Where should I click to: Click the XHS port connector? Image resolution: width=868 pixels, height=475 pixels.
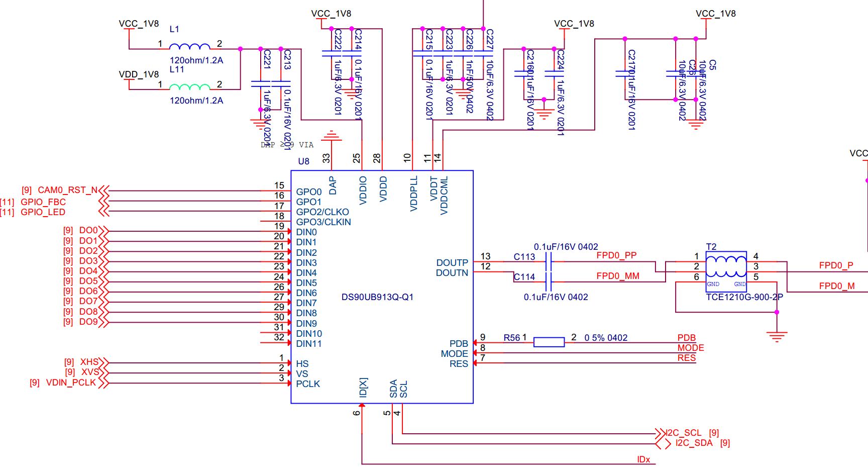(x=104, y=362)
